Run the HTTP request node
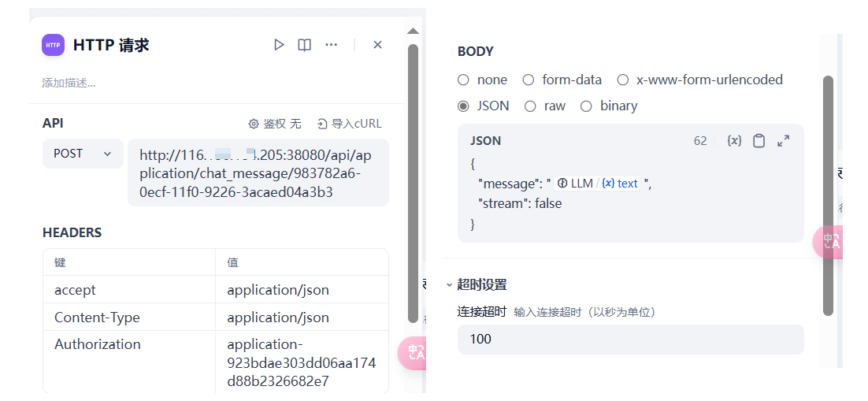The width and height of the screenshot is (868, 401). 279,45
